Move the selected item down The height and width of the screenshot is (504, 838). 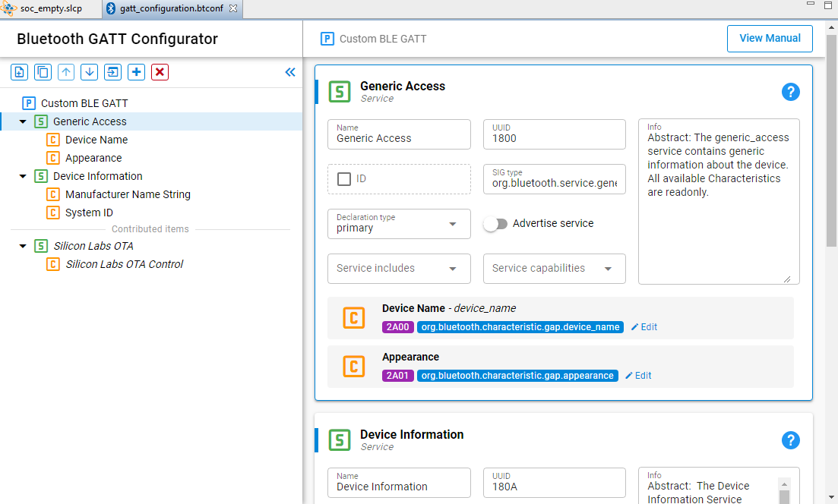point(90,71)
